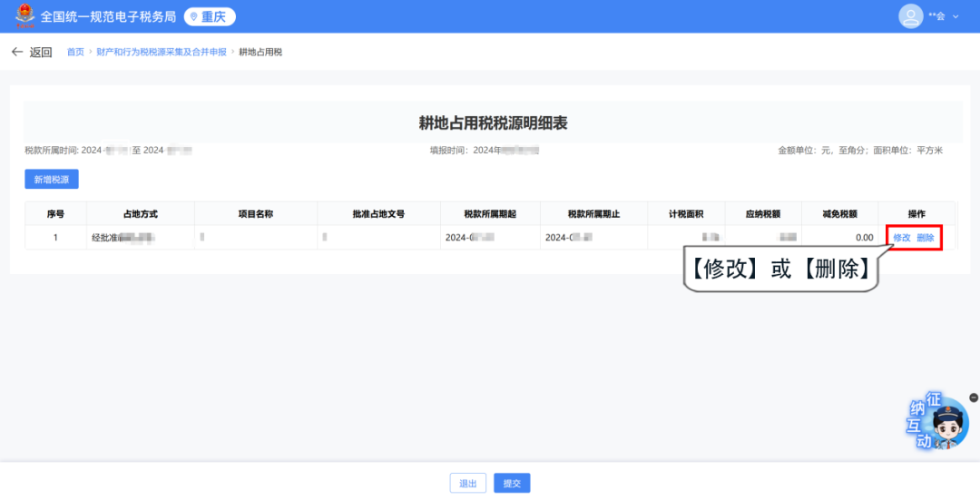Select the 应纳税额 column header
This screenshot has width=980, height=500.
763,214
